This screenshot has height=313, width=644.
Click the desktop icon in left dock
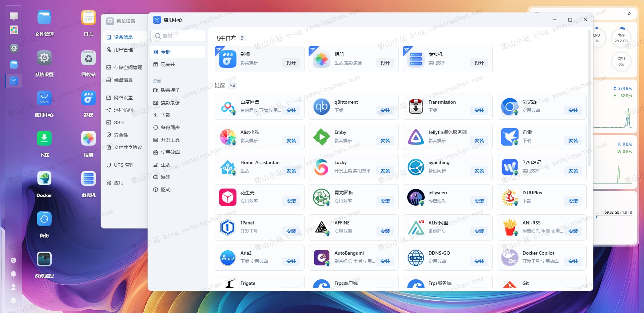pyautogui.click(x=14, y=16)
